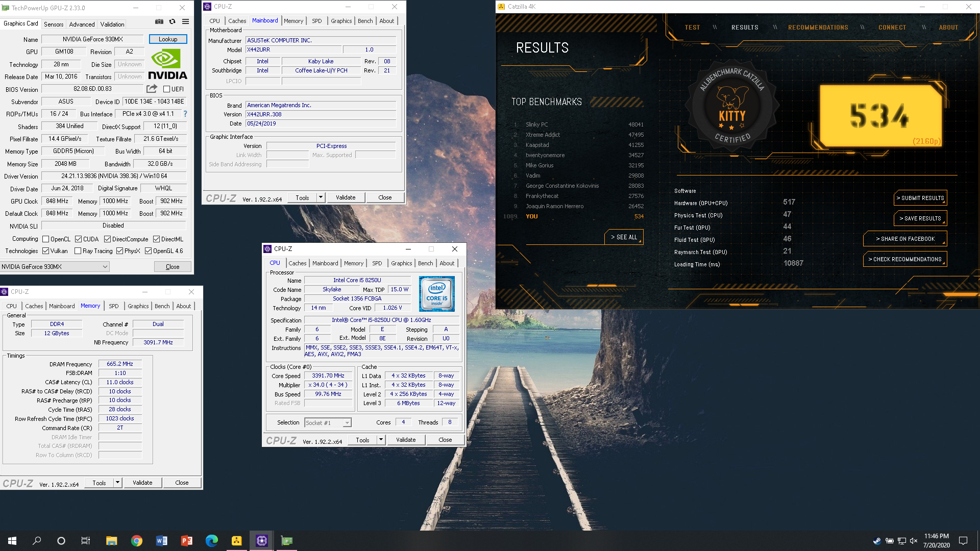This screenshot has width=980, height=551.
Task: Open Caches tab in CPU-Z CPU window
Action: [x=298, y=263]
